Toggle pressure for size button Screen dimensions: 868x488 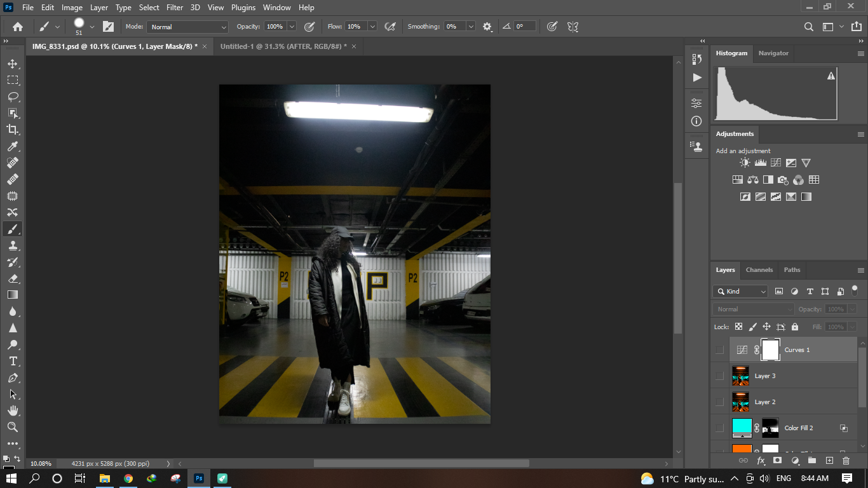[553, 27]
